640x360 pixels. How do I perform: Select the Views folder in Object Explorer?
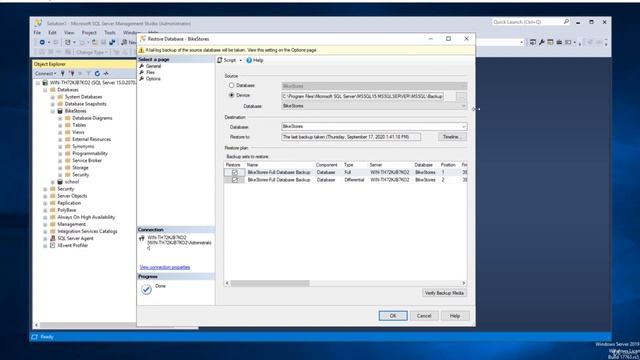point(78,132)
